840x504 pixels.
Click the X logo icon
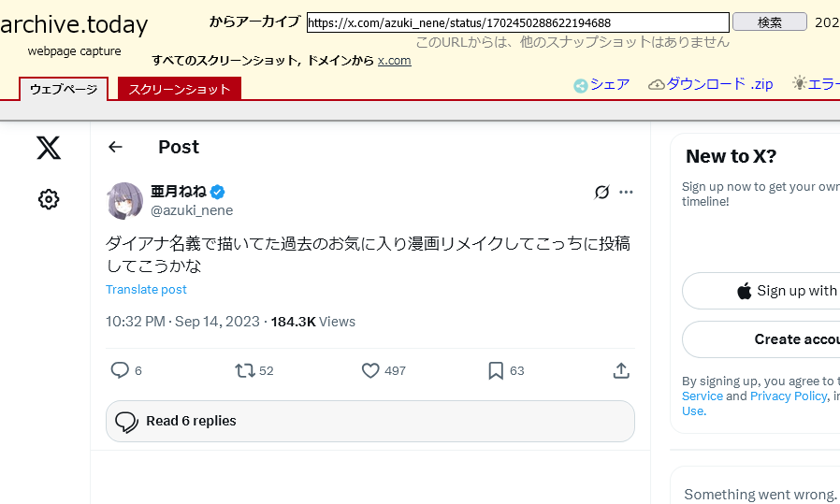click(49, 148)
